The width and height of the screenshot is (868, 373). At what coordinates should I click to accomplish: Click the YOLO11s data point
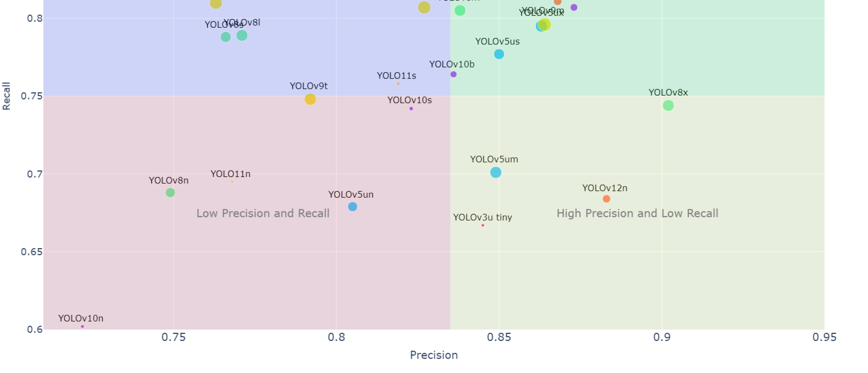[398, 84]
